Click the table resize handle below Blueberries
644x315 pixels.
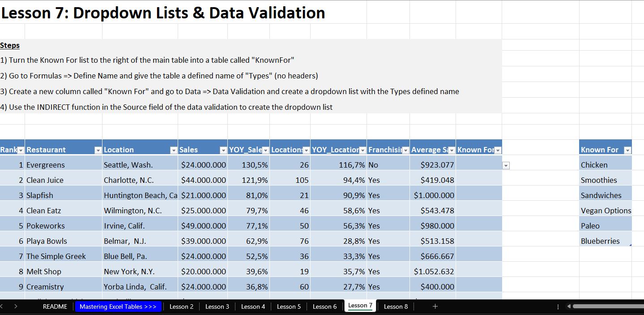(630, 245)
